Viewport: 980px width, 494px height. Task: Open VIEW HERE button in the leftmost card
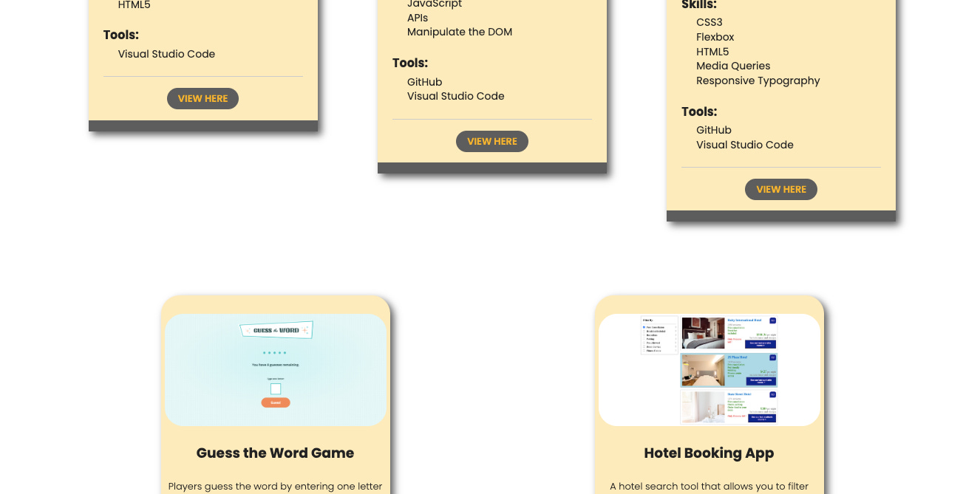[x=203, y=98]
